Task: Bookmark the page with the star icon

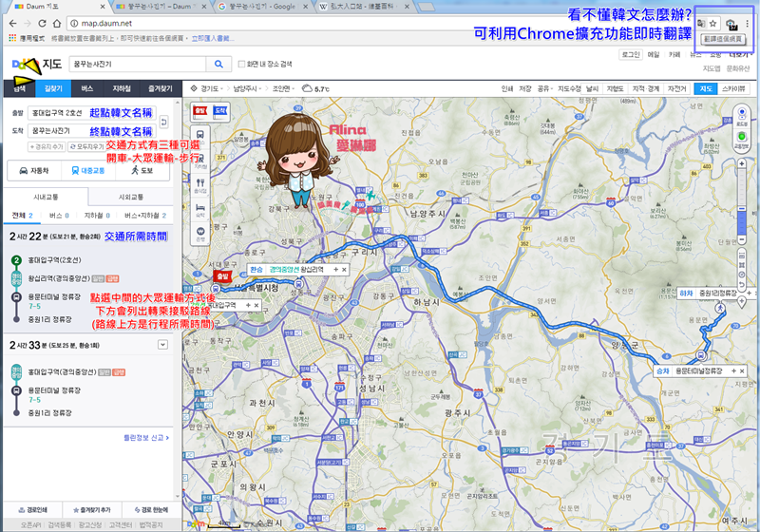Action: click(713, 23)
